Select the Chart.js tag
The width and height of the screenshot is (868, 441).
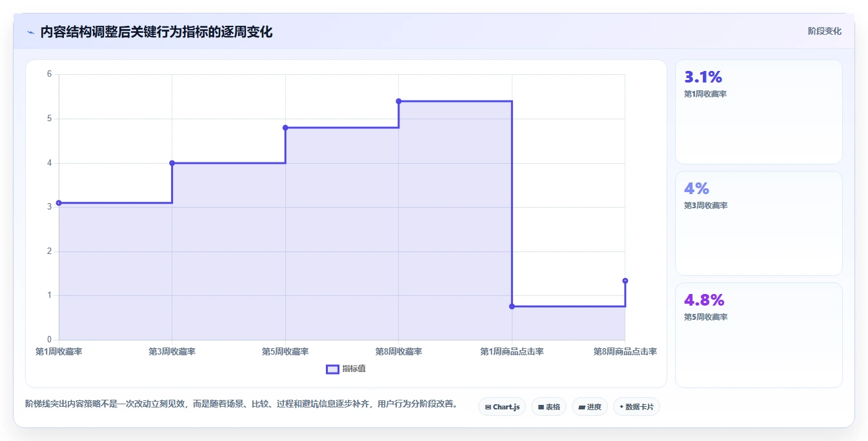click(502, 407)
